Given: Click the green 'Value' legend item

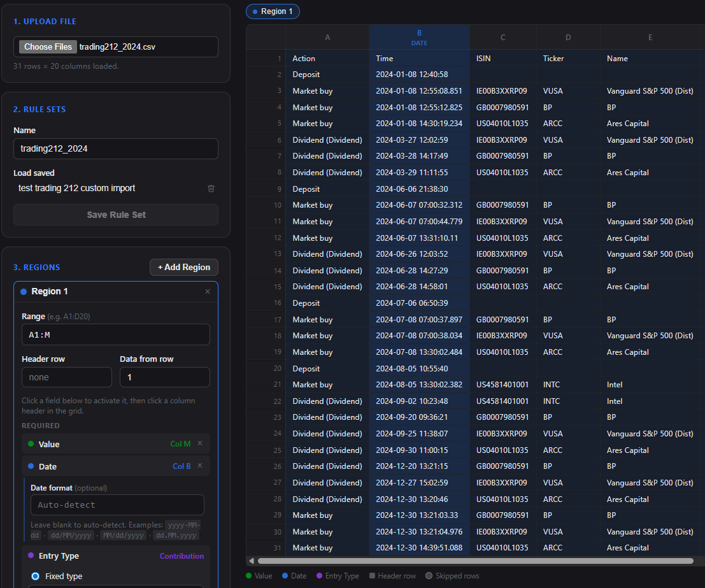Looking at the screenshot, I should [259, 576].
